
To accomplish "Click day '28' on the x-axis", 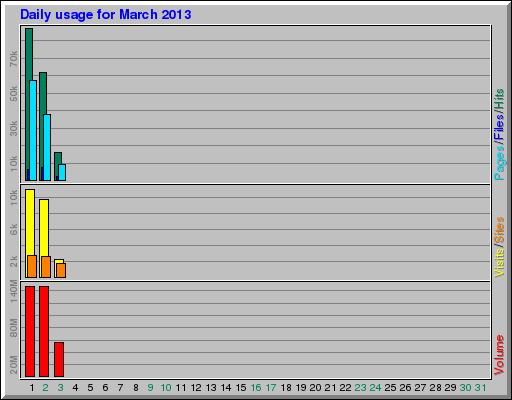I will [x=435, y=388].
